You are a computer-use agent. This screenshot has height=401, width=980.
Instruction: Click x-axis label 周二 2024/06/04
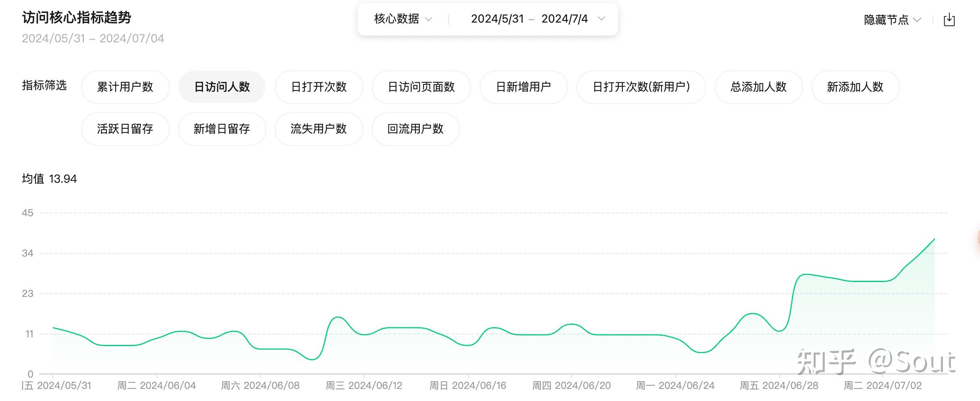156,386
